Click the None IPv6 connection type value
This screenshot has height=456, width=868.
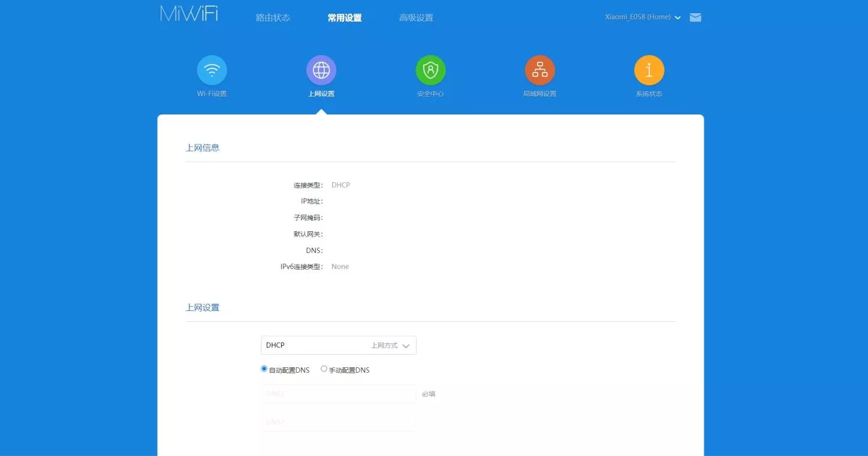pyautogui.click(x=340, y=267)
